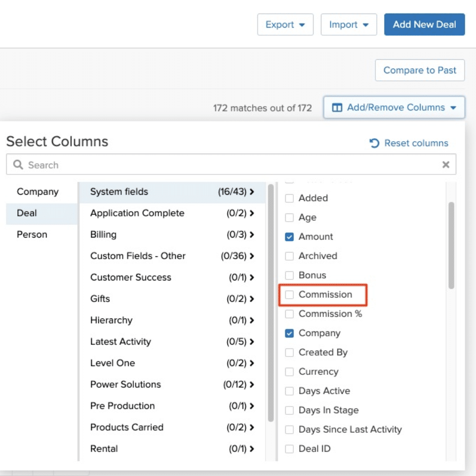Click the Add New Deal button
This screenshot has height=476, width=476.
pos(424,25)
